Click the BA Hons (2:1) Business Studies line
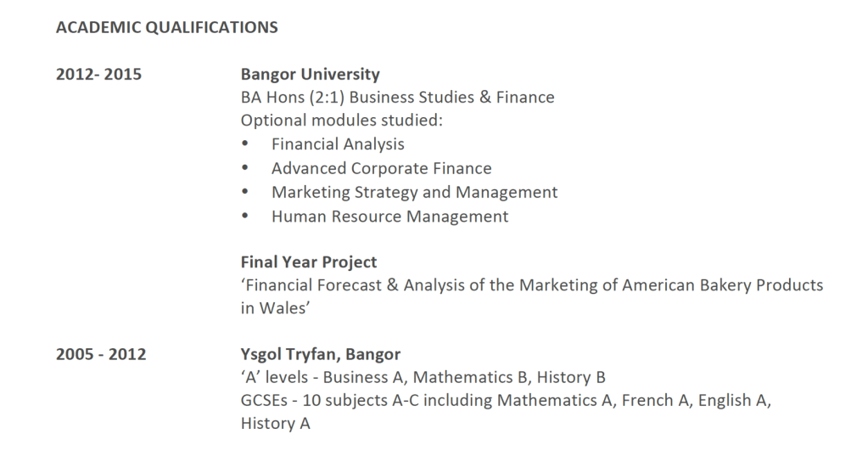The width and height of the screenshot is (868, 456). [397, 97]
